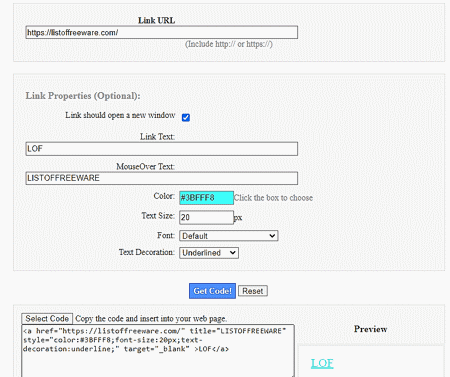Viewport: 450px width, 377px height.
Task: Click the 'Font:' label
Action: coord(166,235)
